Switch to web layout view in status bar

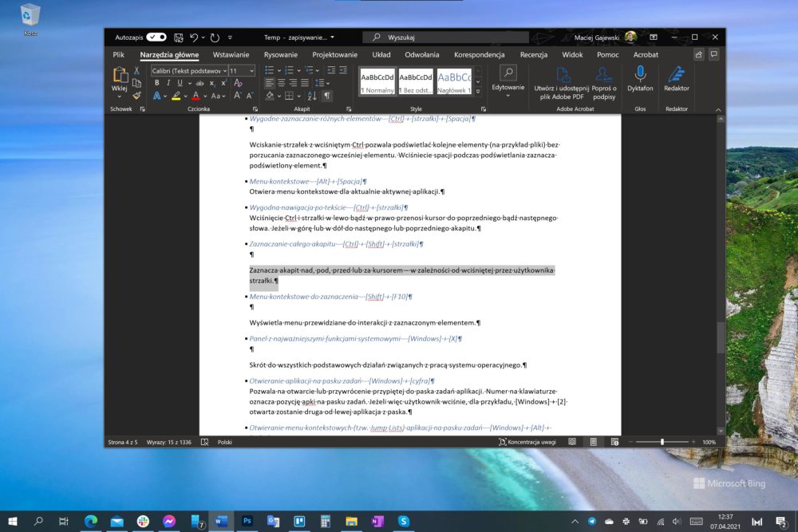click(614, 442)
